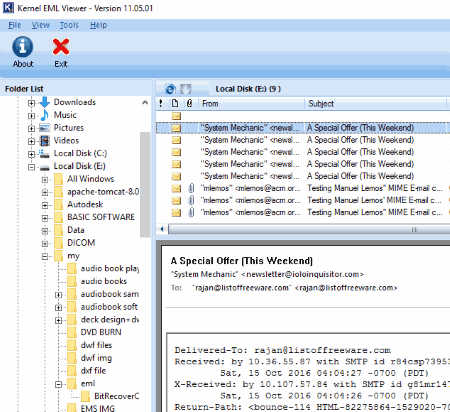Click the folder list vertical scrollbar thumb
Viewport: 450px width, 412px height.
[x=145, y=184]
